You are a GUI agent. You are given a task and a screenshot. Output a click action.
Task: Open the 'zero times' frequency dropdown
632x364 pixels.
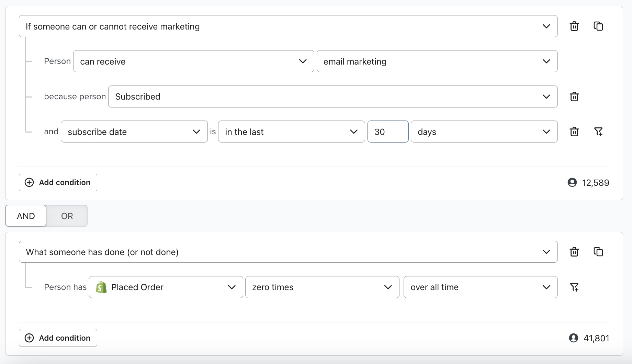[x=322, y=287]
